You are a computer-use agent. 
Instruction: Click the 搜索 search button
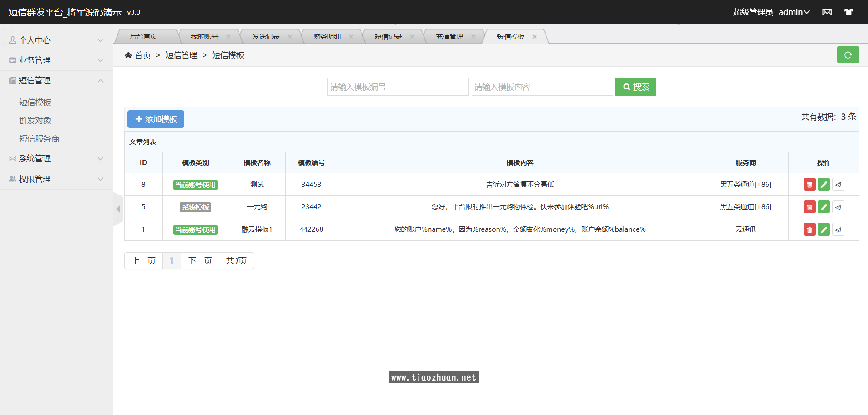(x=635, y=87)
